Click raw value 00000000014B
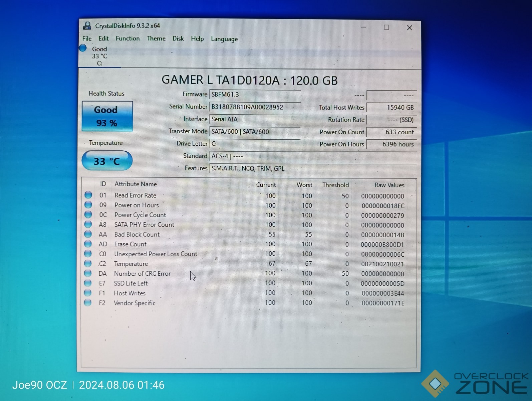This screenshot has height=401, width=532. (x=382, y=235)
